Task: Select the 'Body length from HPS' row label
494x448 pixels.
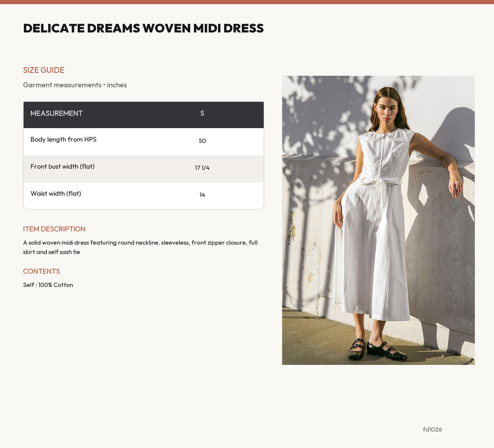Action: tap(63, 140)
